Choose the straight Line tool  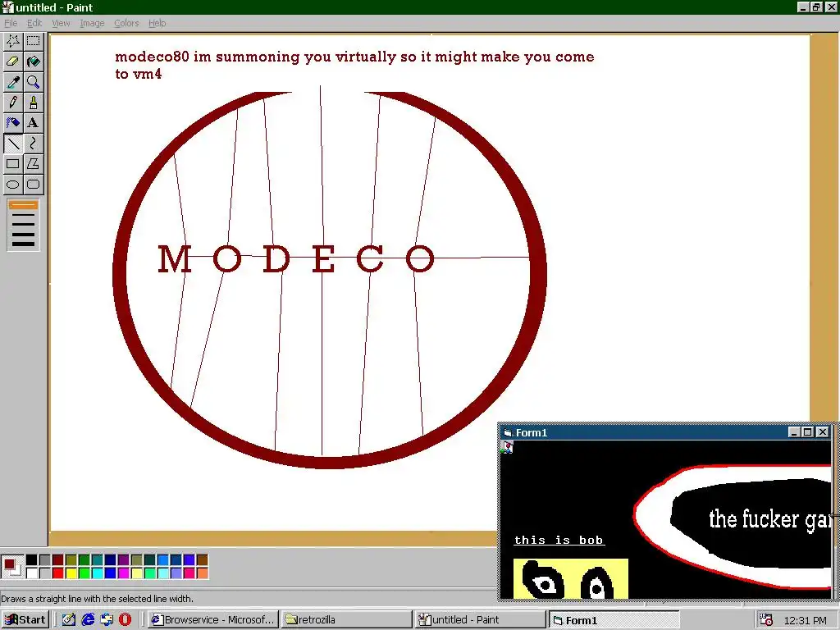13,143
